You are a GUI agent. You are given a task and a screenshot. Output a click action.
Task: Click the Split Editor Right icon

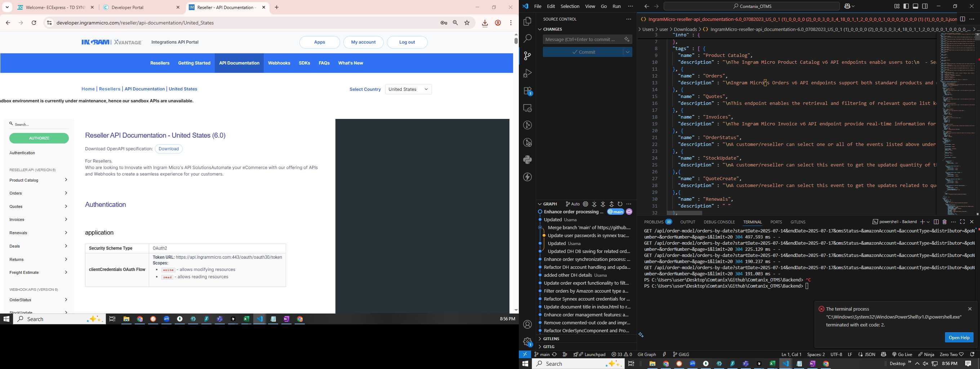point(962,19)
